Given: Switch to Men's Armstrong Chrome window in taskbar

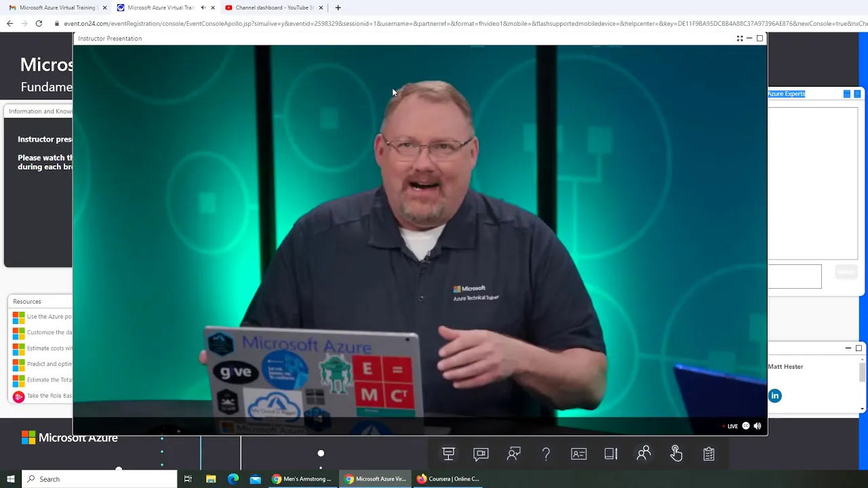Looking at the screenshot, I should (302, 479).
